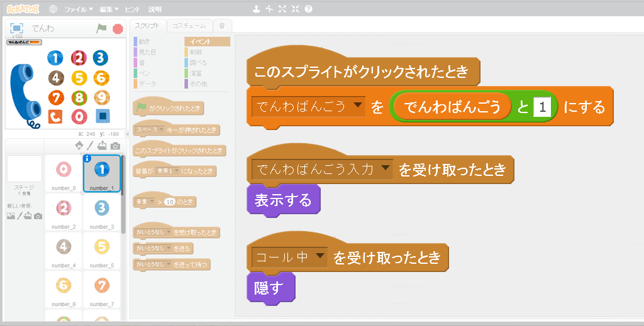Select the number_0 sprite thumbnail
The image size is (644, 326).
(x=64, y=173)
